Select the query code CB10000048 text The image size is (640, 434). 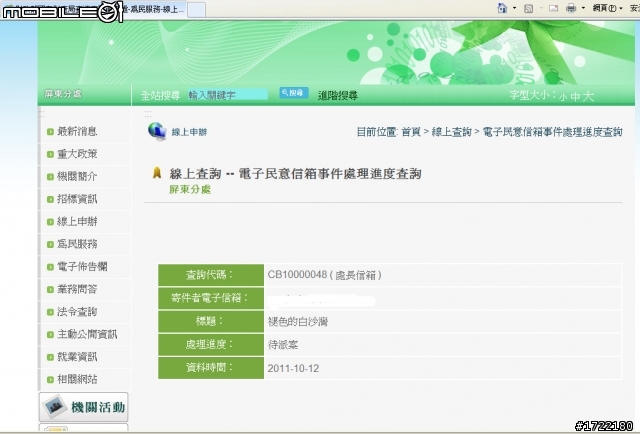tap(297, 275)
